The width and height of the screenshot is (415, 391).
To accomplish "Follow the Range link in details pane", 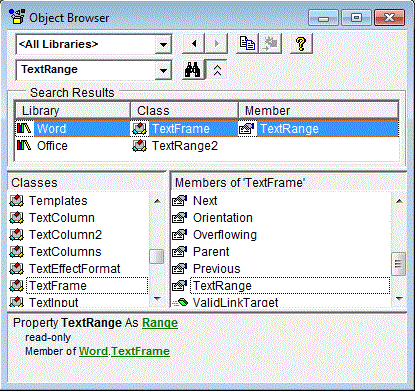I will pyautogui.click(x=160, y=323).
